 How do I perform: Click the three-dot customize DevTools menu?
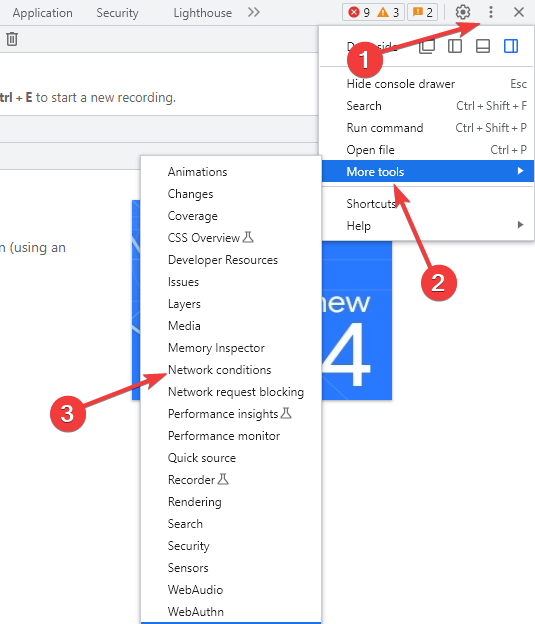pyautogui.click(x=491, y=12)
